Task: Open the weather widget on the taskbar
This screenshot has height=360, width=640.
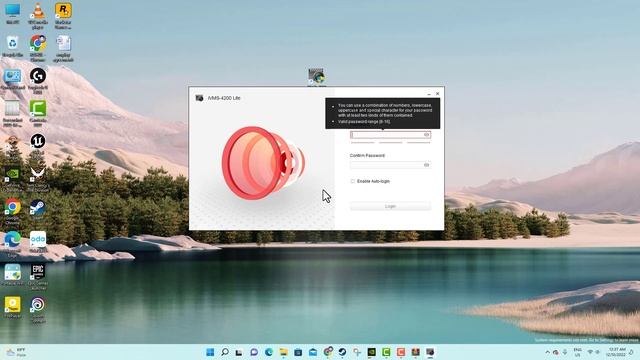Action: click(x=16, y=352)
